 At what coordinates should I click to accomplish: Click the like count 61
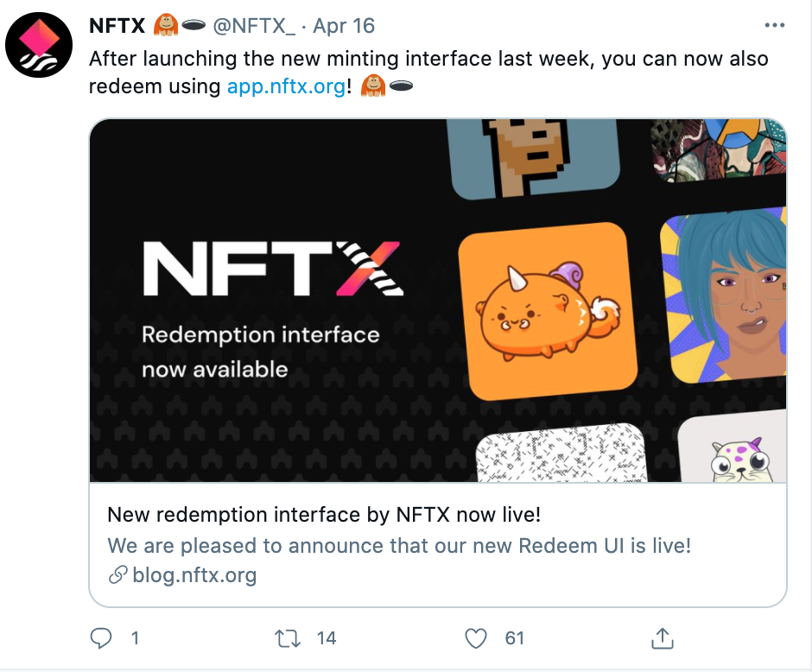pyautogui.click(x=514, y=638)
